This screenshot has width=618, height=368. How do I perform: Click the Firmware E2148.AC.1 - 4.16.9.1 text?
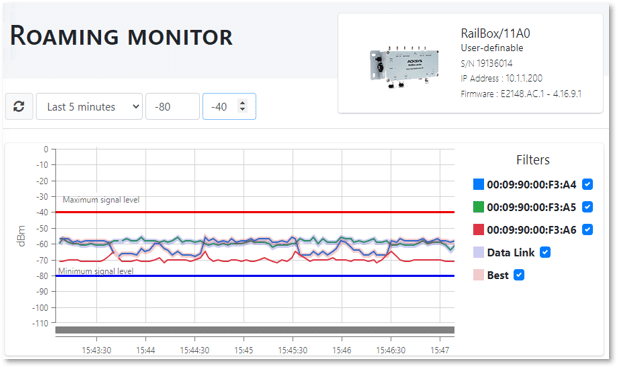click(x=521, y=94)
